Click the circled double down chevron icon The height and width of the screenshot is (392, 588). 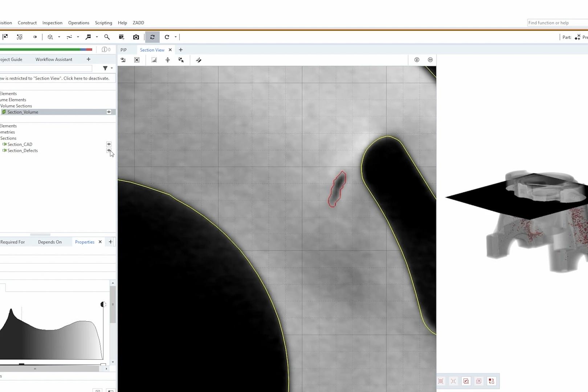[417, 60]
